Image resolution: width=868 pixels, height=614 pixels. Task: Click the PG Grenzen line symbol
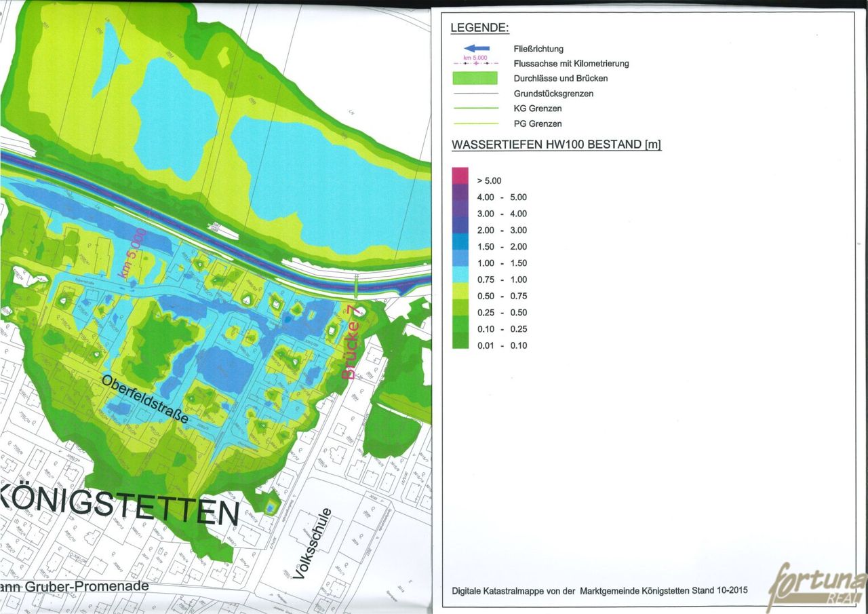tap(475, 123)
